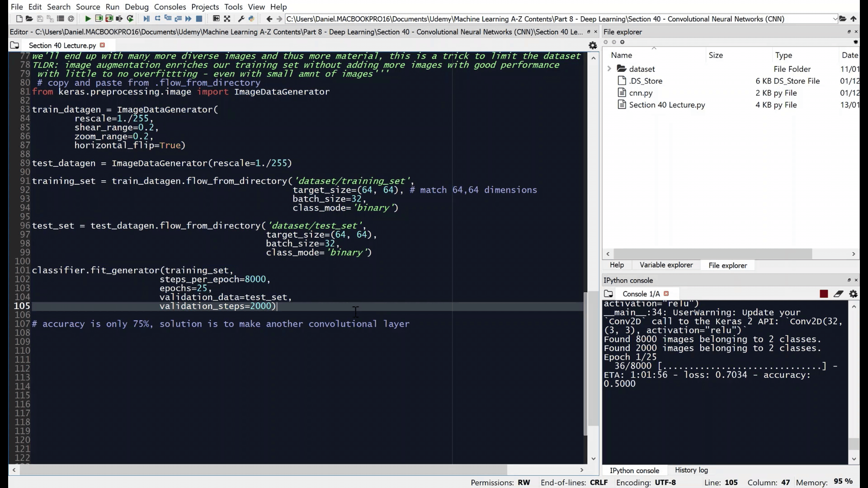Switch to Variable explorer tab
The image size is (868, 488).
[x=666, y=265]
